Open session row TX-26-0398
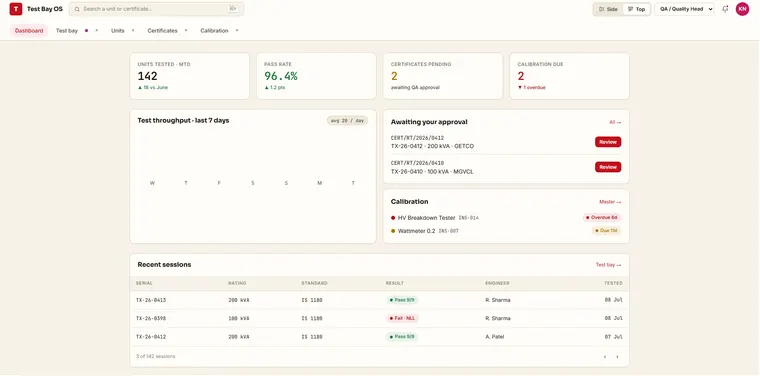 pos(380,318)
